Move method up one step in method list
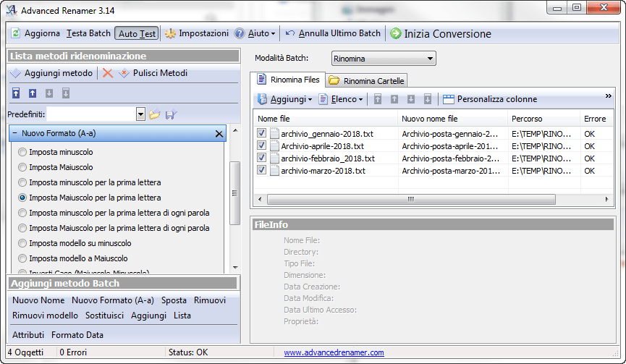This screenshot has height=364, width=626. (33, 93)
